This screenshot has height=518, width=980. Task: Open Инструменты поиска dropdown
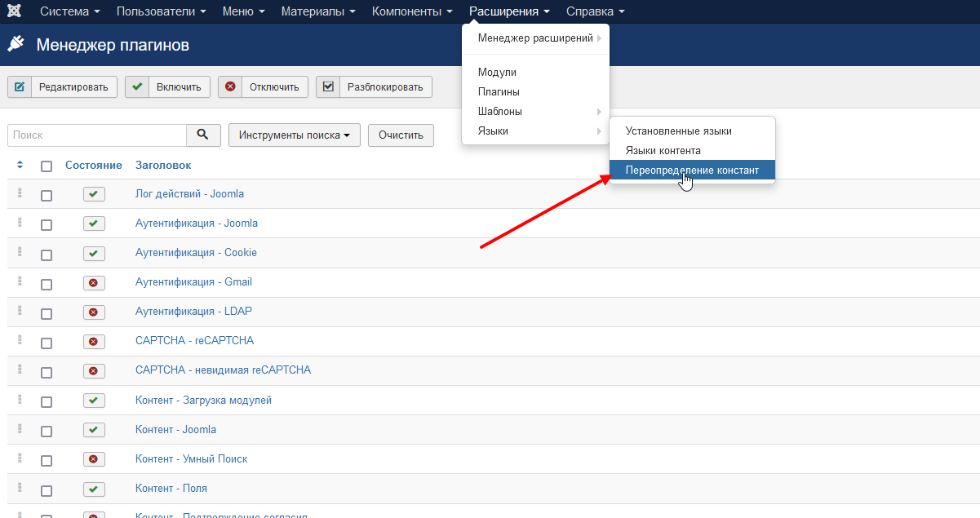point(295,135)
